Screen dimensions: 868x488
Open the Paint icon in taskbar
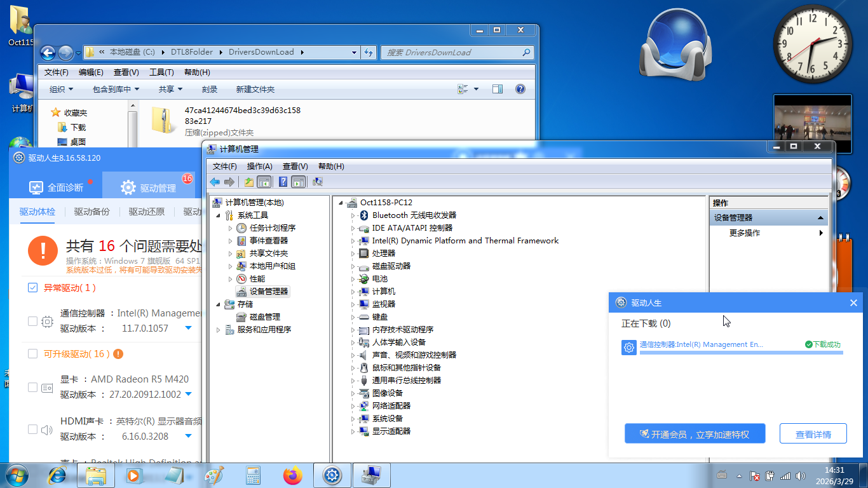(214, 475)
